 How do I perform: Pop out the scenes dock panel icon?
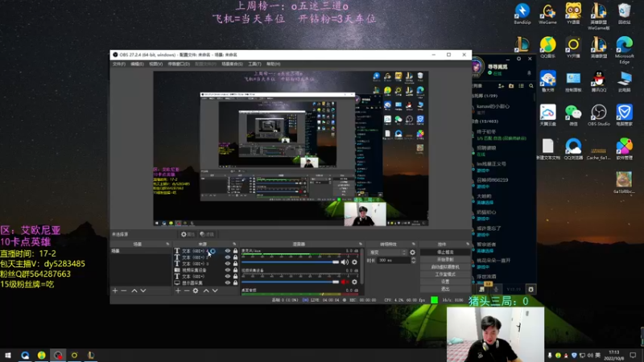click(167, 245)
